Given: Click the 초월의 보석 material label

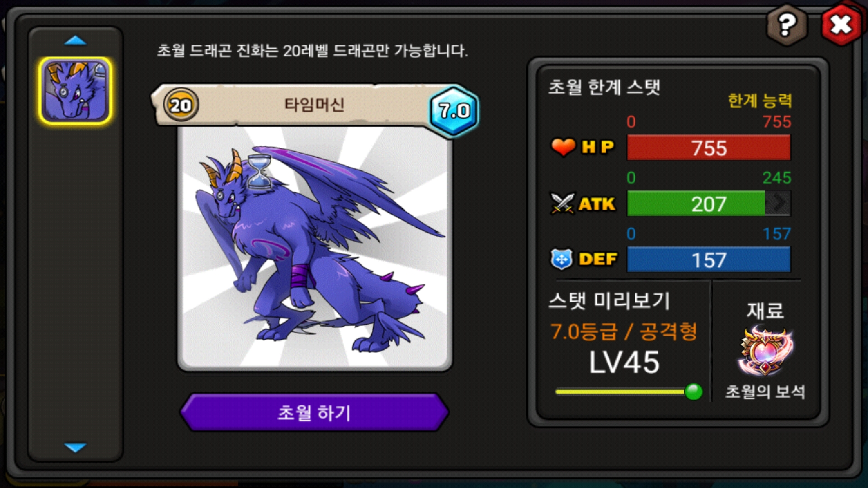Looking at the screenshot, I should pyautogui.click(x=765, y=391).
